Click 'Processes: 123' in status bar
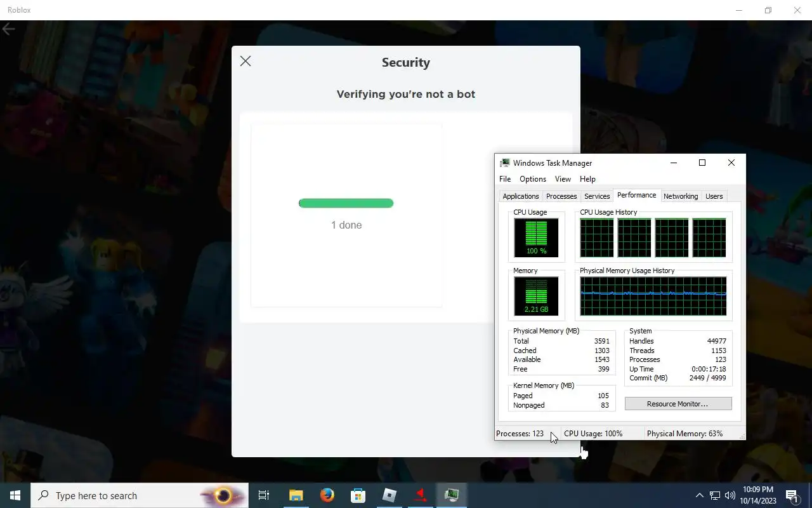 [x=520, y=434]
